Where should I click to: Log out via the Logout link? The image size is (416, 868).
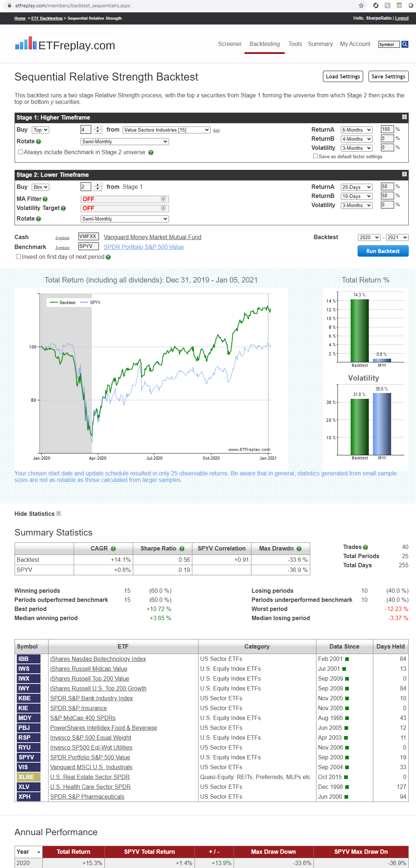[402, 18]
